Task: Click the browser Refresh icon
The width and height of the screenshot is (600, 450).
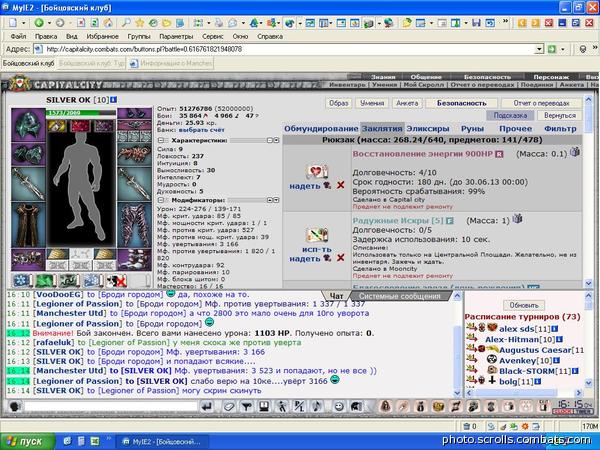Action: pyautogui.click(x=95, y=23)
